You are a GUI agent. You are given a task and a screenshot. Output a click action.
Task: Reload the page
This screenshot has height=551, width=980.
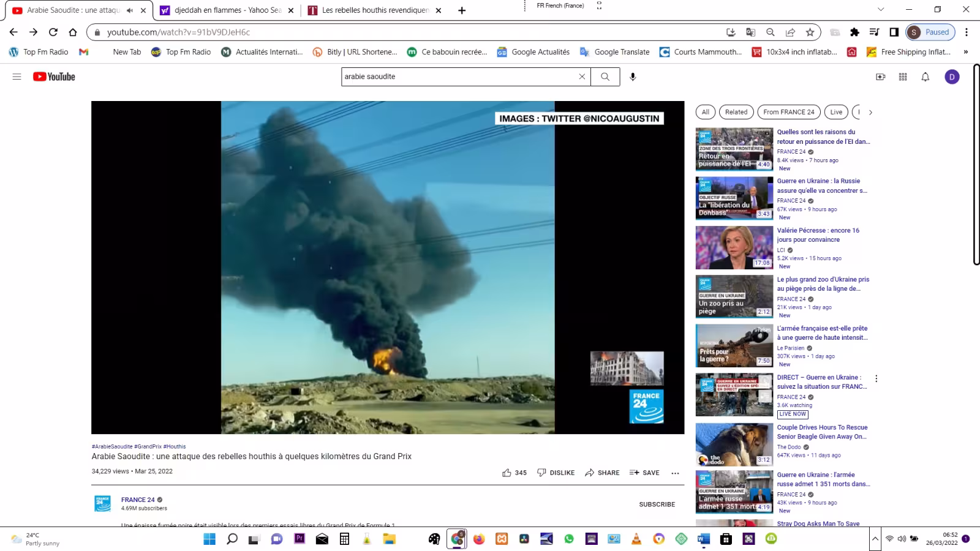[x=53, y=32]
